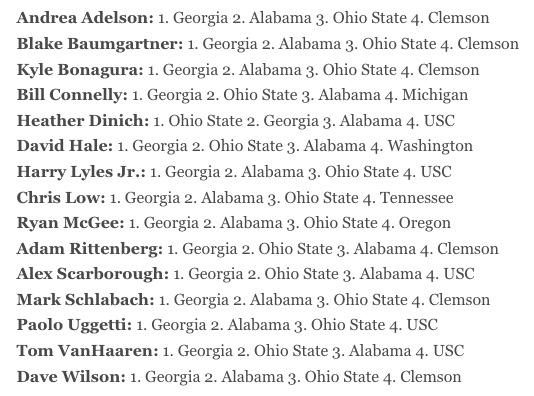Select Kyle Bonagura's bolded name
The image size is (534, 396).
click(80, 69)
